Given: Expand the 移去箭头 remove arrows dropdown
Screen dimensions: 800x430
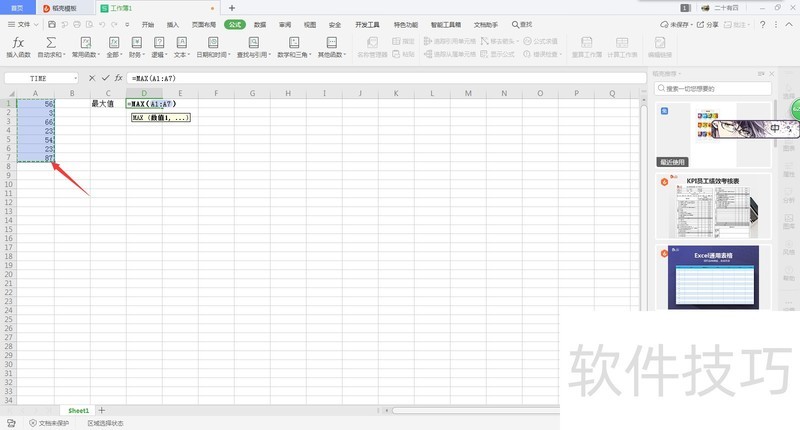Looking at the screenshot, I should 518,41.
